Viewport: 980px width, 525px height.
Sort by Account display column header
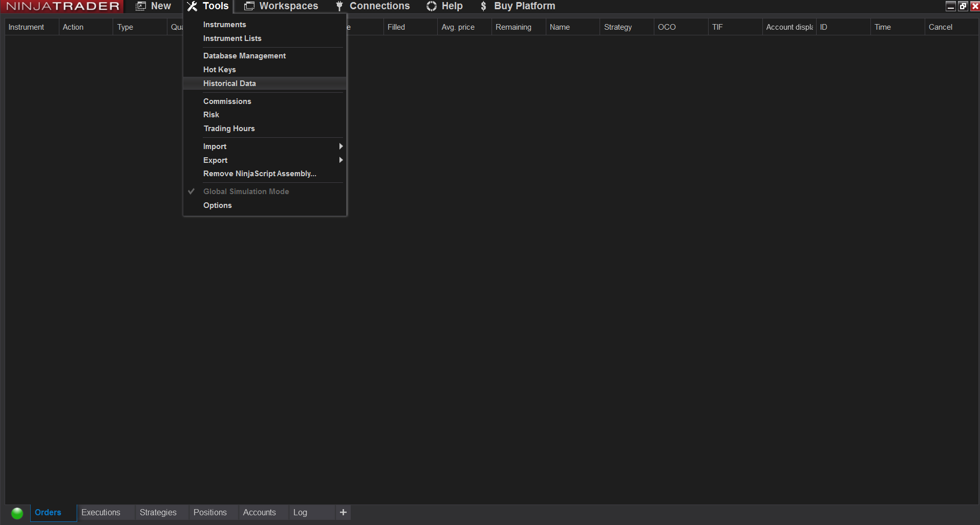pos(790,27)
